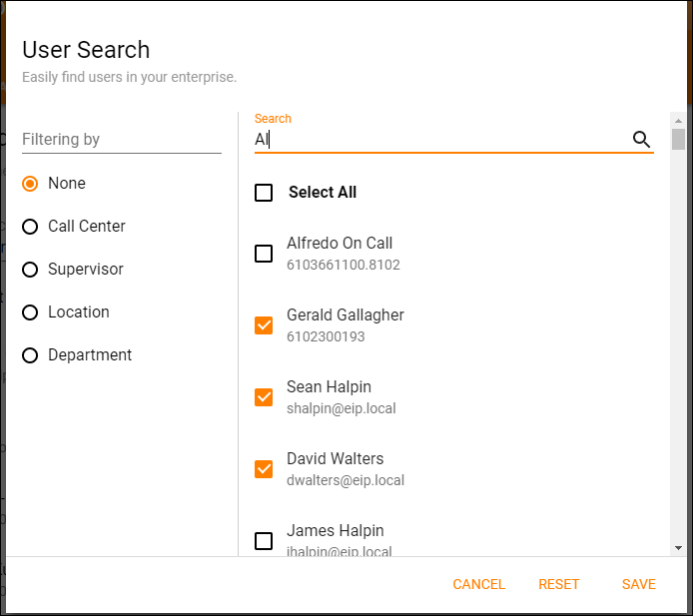
Task: Click the magnifying glass search icon
Action: point(641,140)
